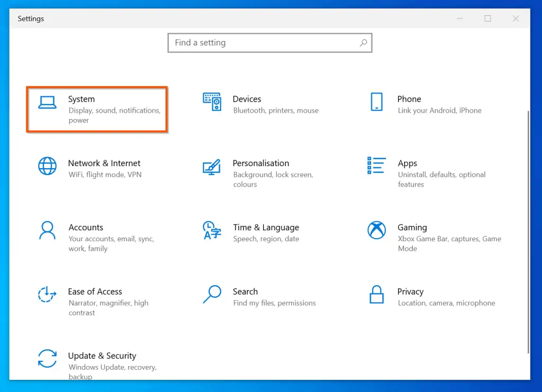Click the System laptop icon

coord(47,102)
